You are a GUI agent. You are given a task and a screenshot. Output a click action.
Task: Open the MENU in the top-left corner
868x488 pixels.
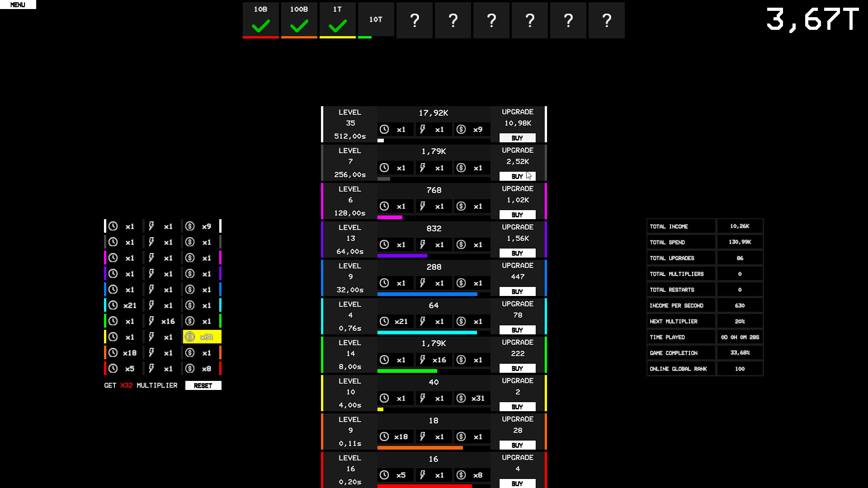pos(18,5)
